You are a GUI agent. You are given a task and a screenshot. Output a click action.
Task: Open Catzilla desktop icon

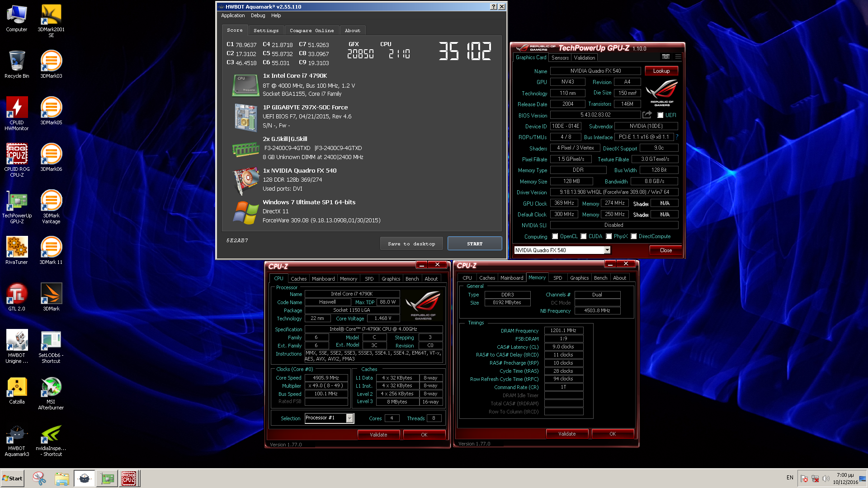[x=17, y=390]
